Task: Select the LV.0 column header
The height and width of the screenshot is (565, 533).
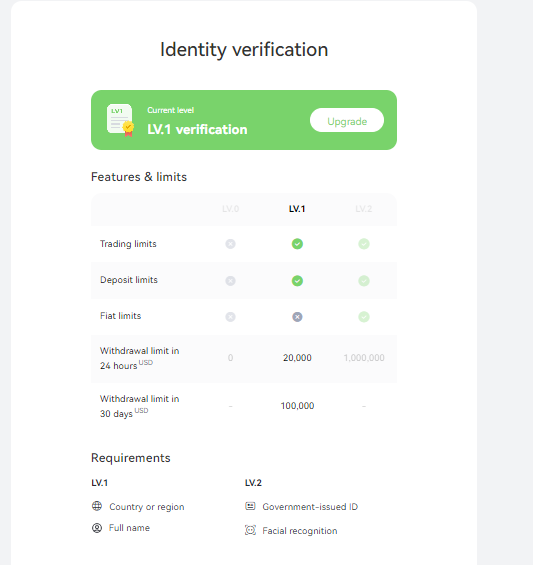Action: point(231,209)
